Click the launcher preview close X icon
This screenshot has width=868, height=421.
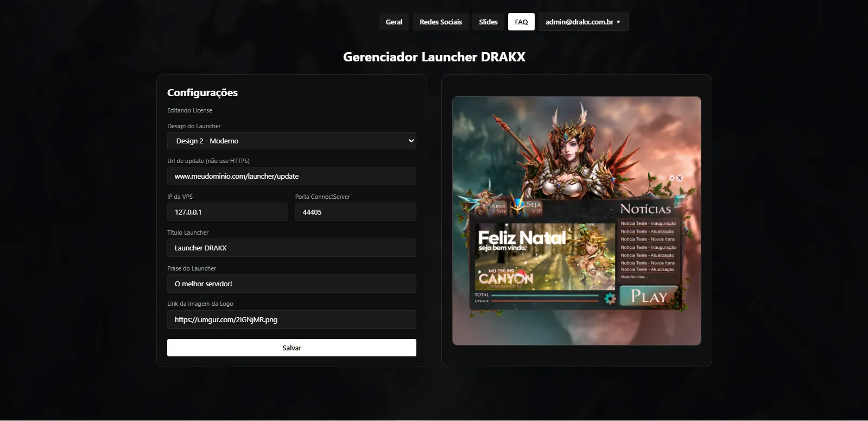pos(679,178)
